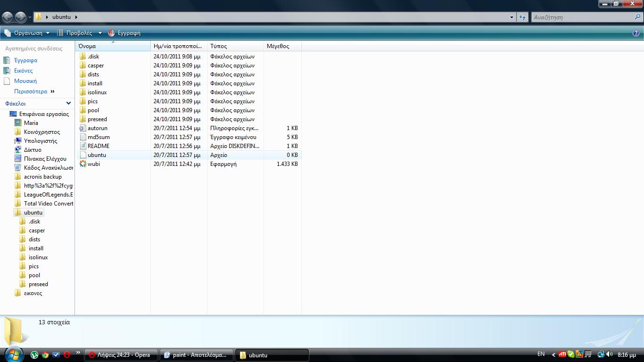Select wubi application icon
Image resolution: width=644 pixels, height=362 pixels.
pos(83,164)
